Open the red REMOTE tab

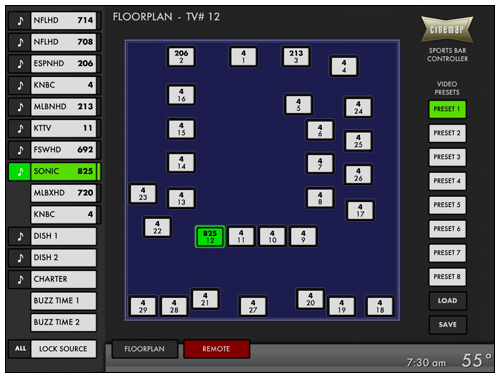click(216, 349)
